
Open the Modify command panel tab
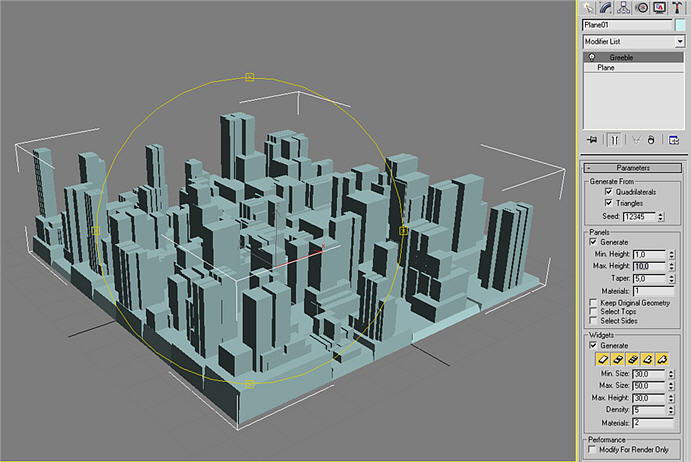pos(606,7)
